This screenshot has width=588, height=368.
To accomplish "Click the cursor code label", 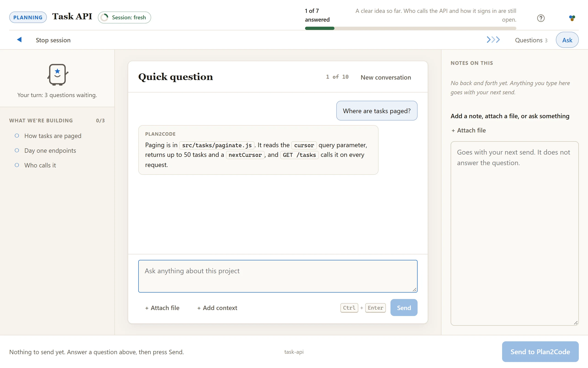I will click(x=304, y=145).
